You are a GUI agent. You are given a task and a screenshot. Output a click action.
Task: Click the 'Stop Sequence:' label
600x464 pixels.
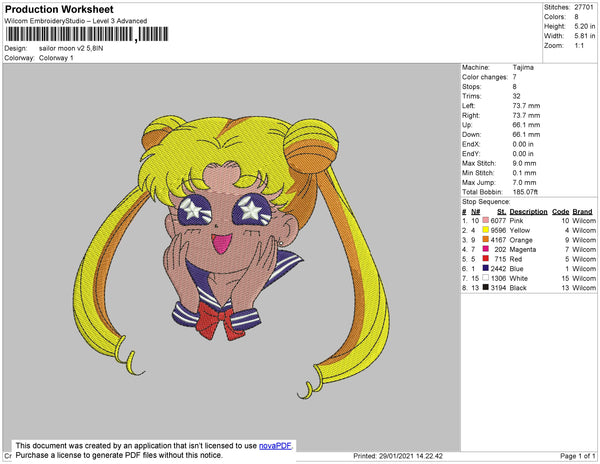tap(486, 202)
